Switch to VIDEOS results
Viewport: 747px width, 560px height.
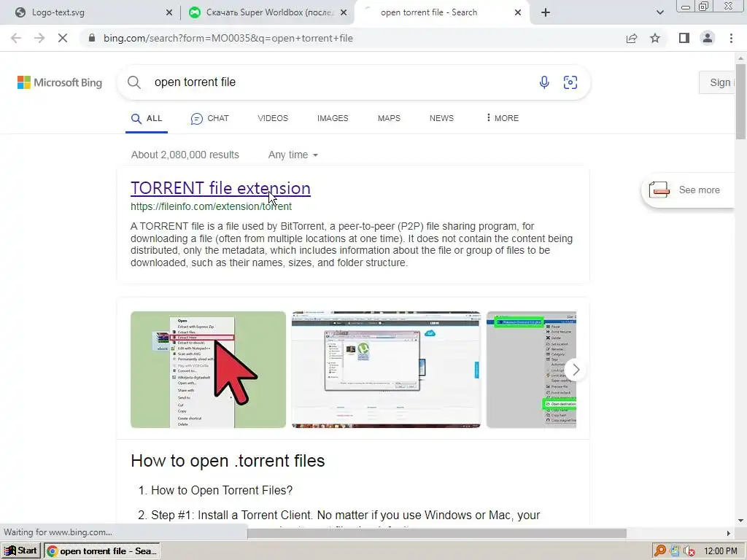click(273, 118)
